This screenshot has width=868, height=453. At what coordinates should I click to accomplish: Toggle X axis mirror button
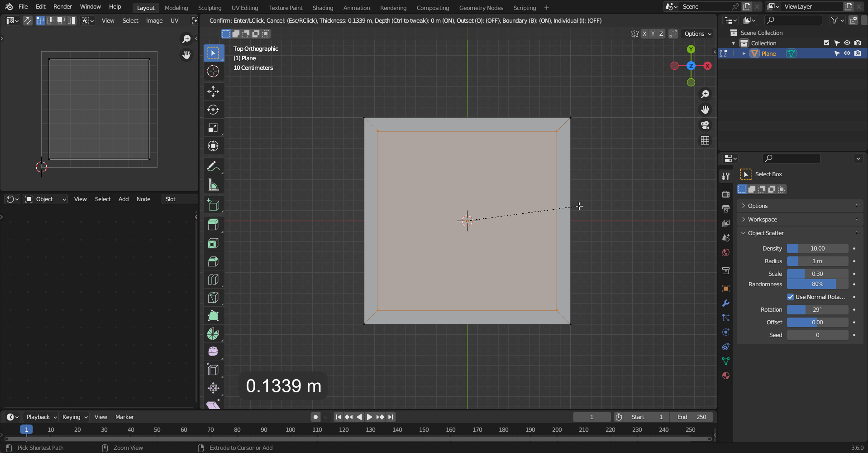(644, 34)
